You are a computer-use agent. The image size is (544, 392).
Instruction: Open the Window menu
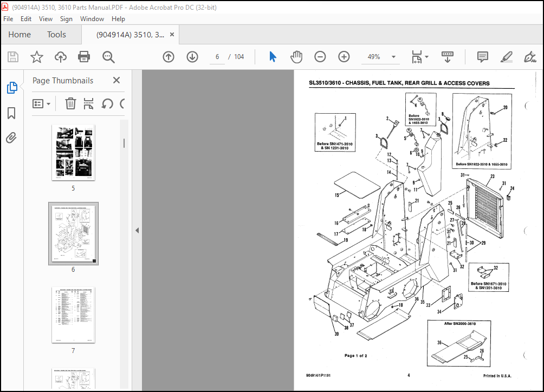point(92,19)
